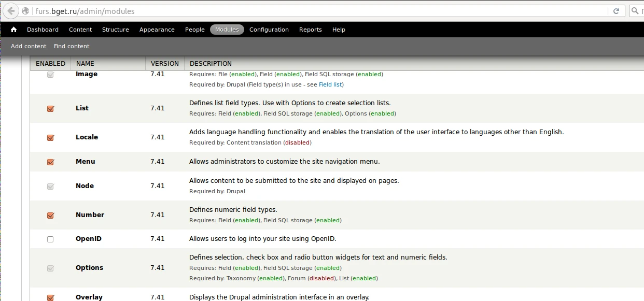
Task: Open the Configuration menu item
Action: pyautogui.click(x=269, y=30)
